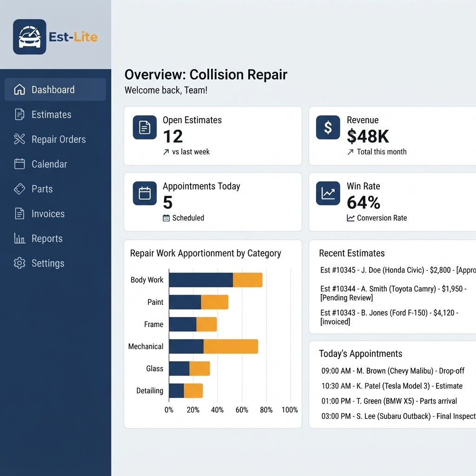Screen dimensions: 476x476
Task: Click the small calendar icon beside Scheduled
Action: tap(166, 218)
